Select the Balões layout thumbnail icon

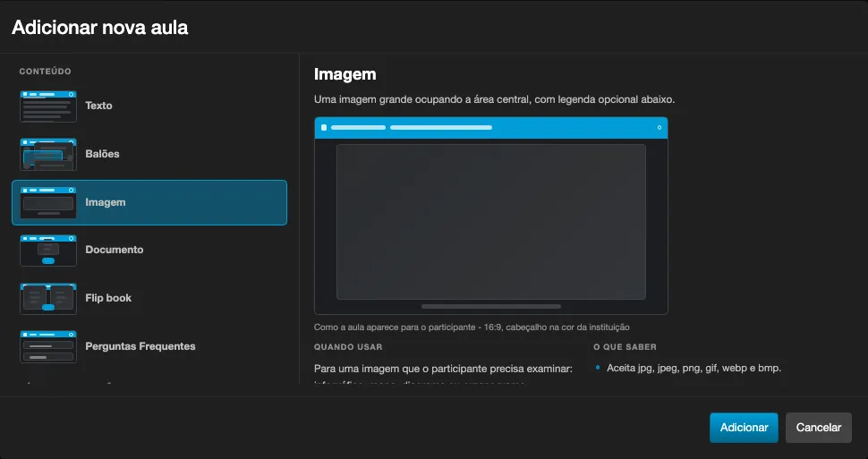[x=48, y=155]
